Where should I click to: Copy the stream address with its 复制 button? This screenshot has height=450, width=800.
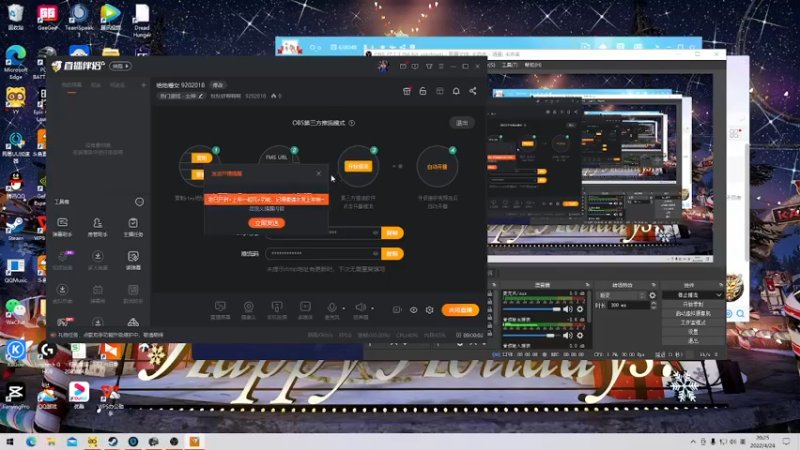[x=392, y=233]
